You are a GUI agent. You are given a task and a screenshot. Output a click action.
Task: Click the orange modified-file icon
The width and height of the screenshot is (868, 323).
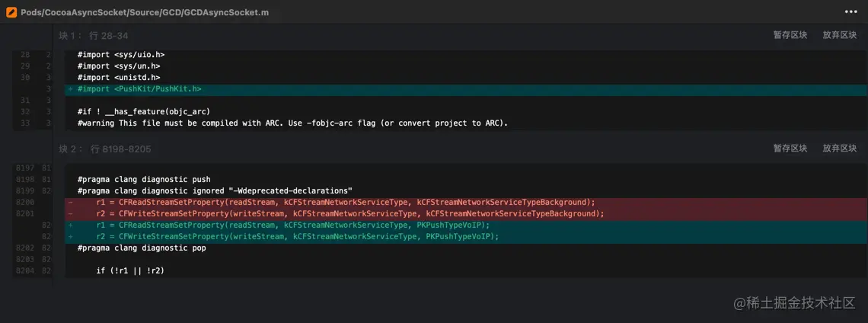[11, 12]
